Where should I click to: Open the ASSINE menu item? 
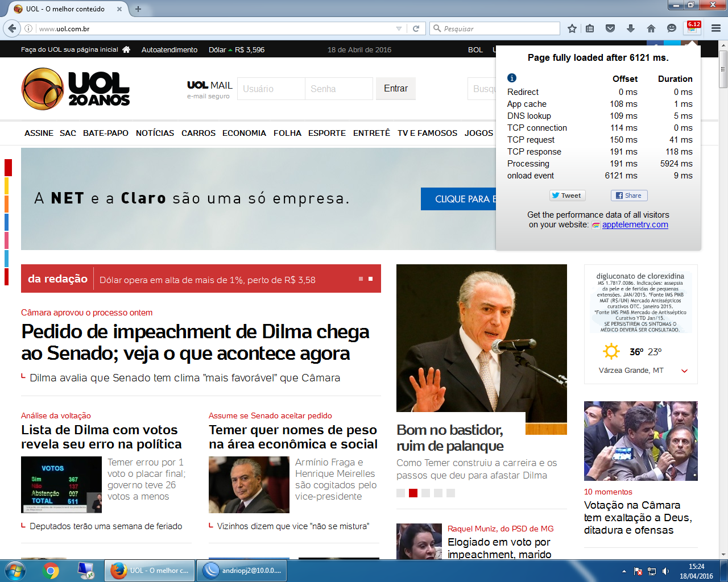pyautogui.click(x=39, y=133)
